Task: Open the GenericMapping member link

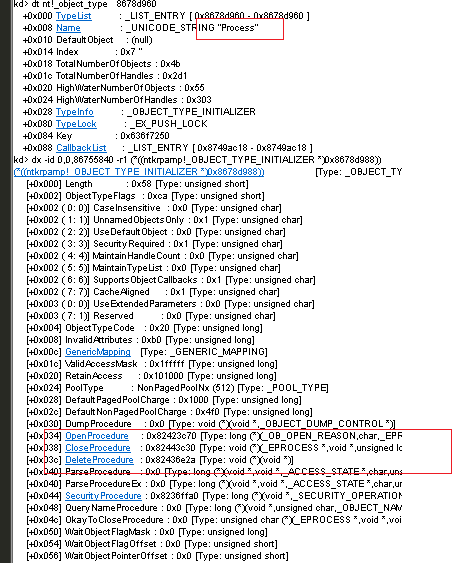Action: point(98,352)
